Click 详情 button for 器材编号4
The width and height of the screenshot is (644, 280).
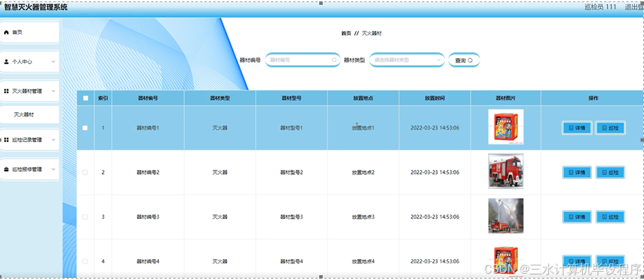[x=577, y=261]
